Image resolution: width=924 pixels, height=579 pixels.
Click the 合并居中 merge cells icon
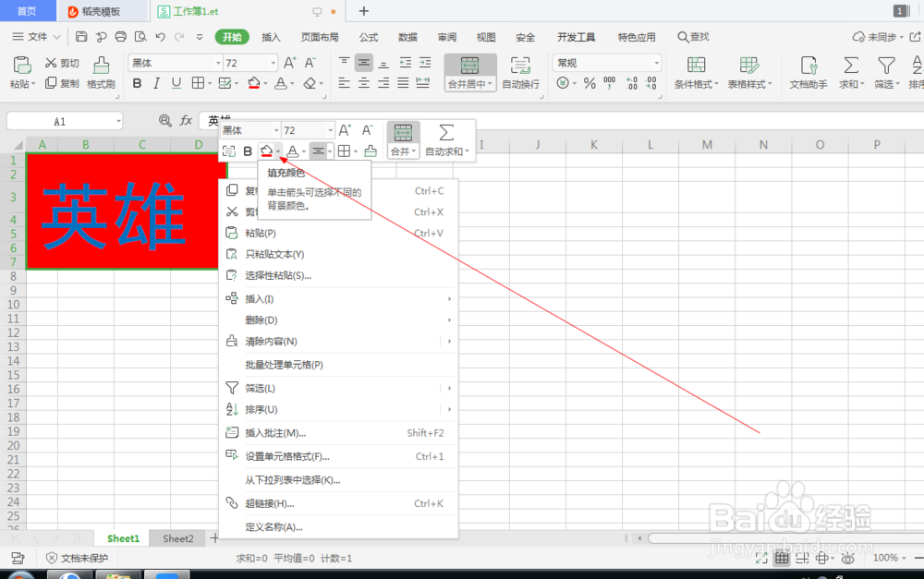click(x=470, y=65)
